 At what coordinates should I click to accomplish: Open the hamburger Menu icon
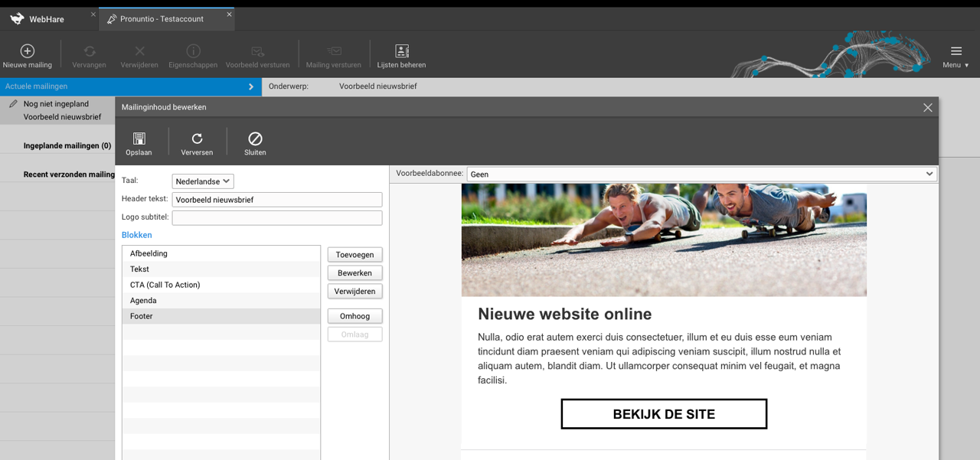[x=955, y=51]
